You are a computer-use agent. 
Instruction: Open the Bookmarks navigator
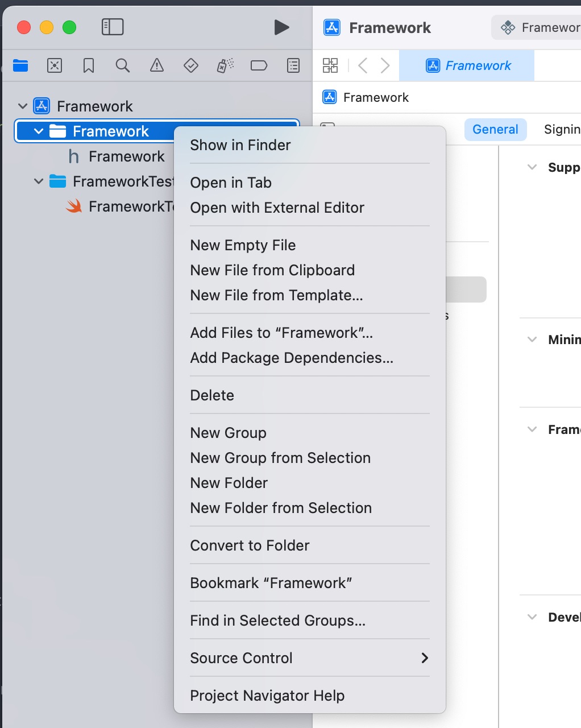click(88, 65)
